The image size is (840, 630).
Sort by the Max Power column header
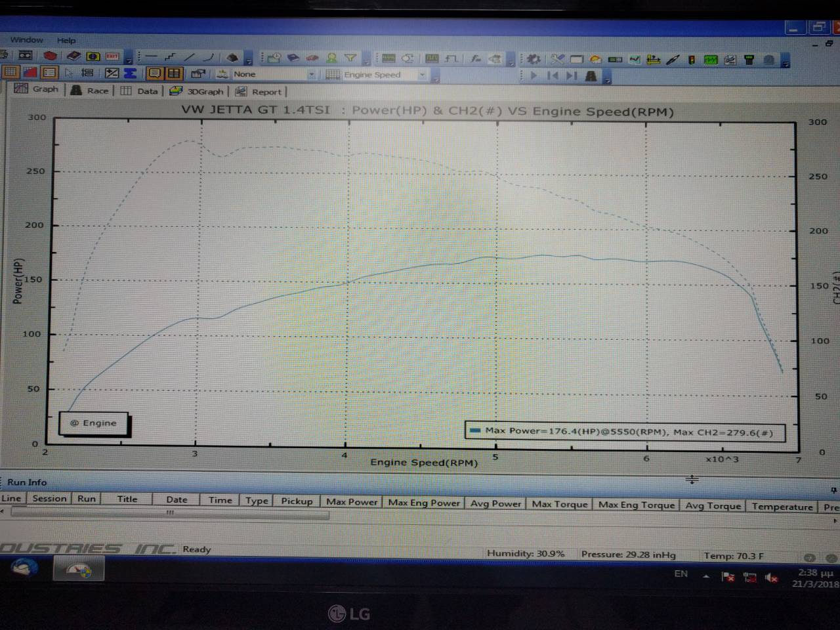click(x=352, y=502)
